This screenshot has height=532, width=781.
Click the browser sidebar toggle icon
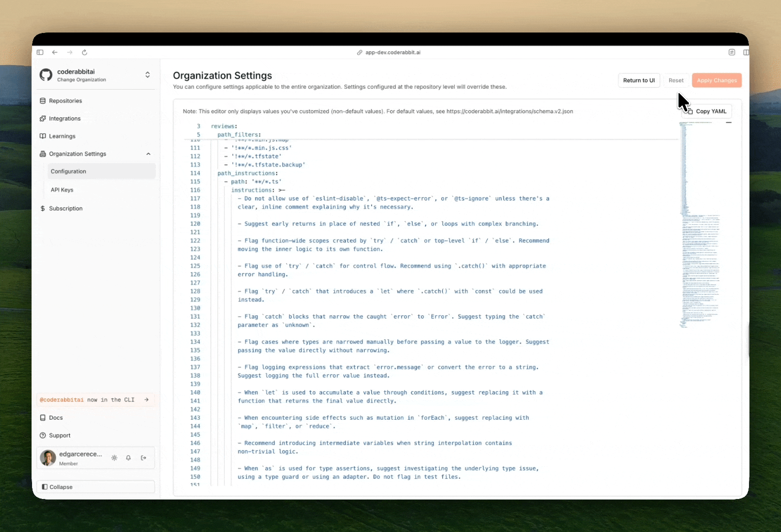pos(40,52)
